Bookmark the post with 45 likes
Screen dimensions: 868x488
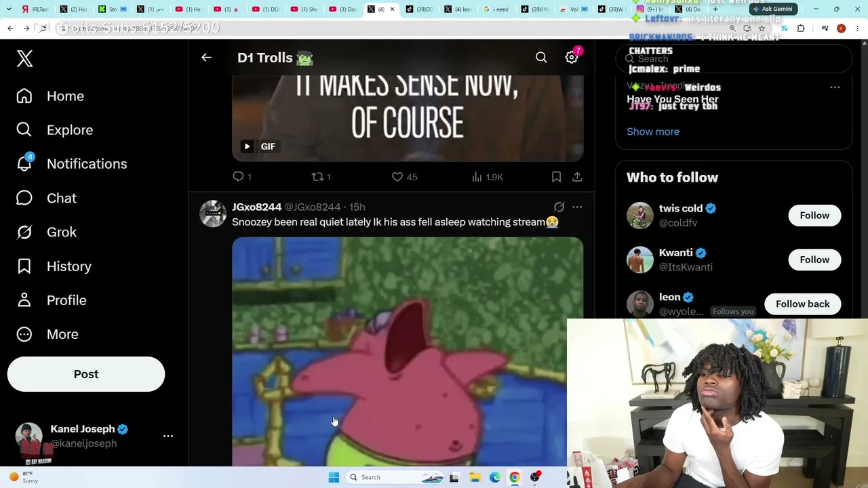[x=556, y=177]
